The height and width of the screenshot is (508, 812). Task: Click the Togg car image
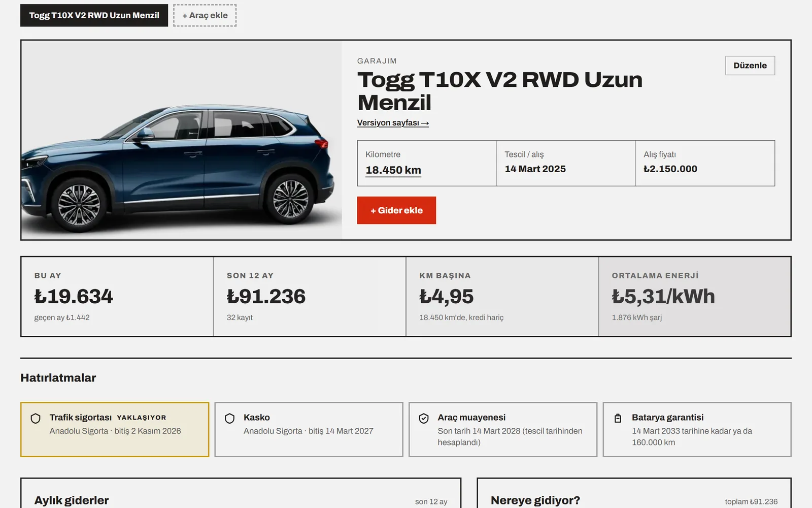point(182,140)
